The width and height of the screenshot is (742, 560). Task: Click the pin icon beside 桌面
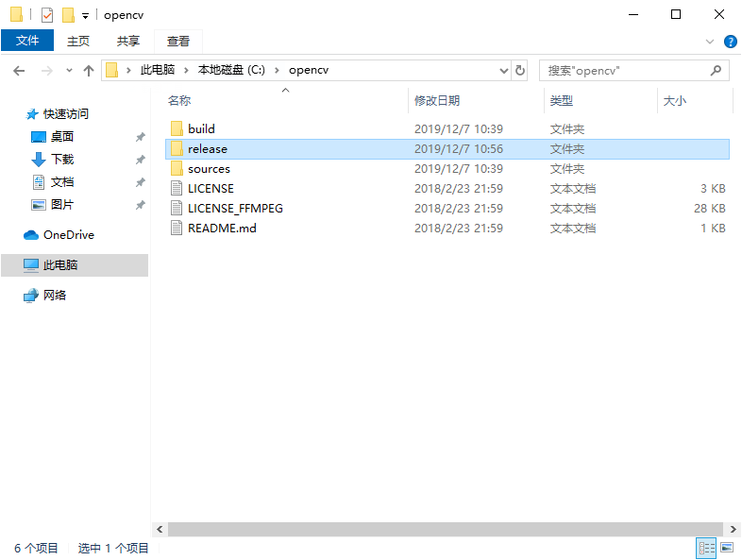140,137
